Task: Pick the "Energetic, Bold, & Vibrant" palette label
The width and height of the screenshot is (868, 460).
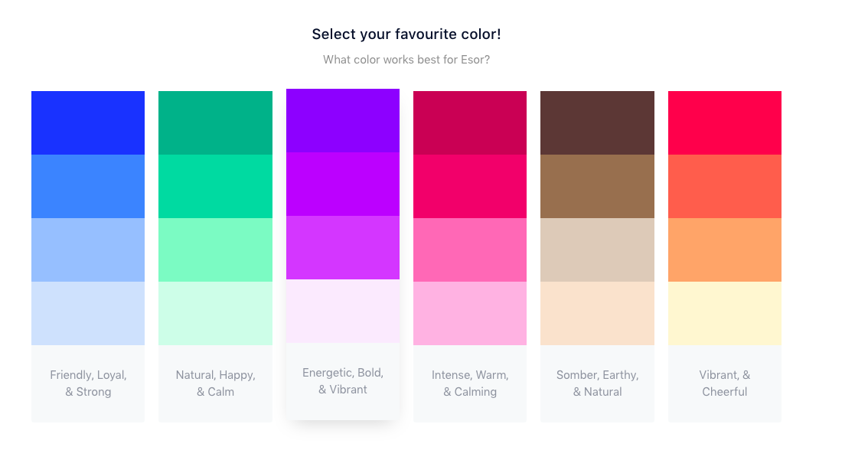Action: click(343, 381)
